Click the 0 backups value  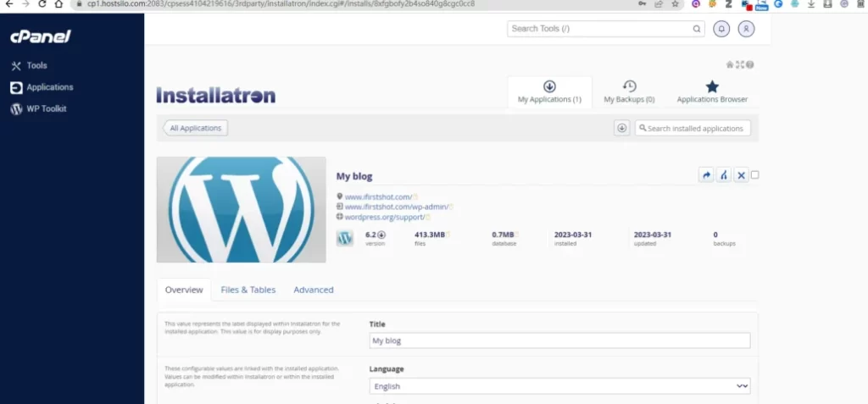click(x=715, y=235)
